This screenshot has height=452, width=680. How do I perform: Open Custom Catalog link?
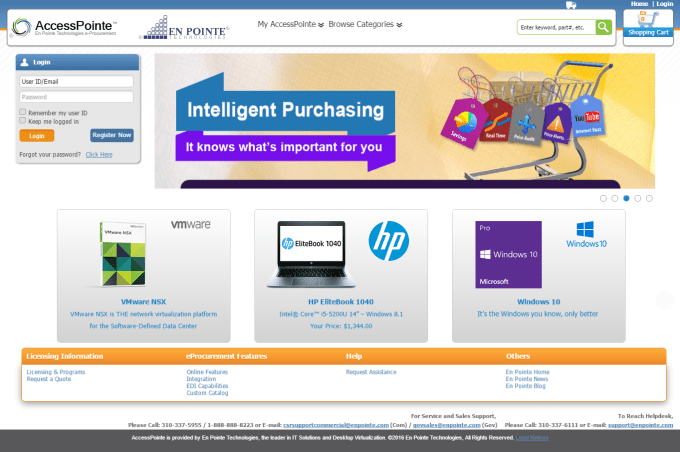pyautogui.click(x=207, y=393)
